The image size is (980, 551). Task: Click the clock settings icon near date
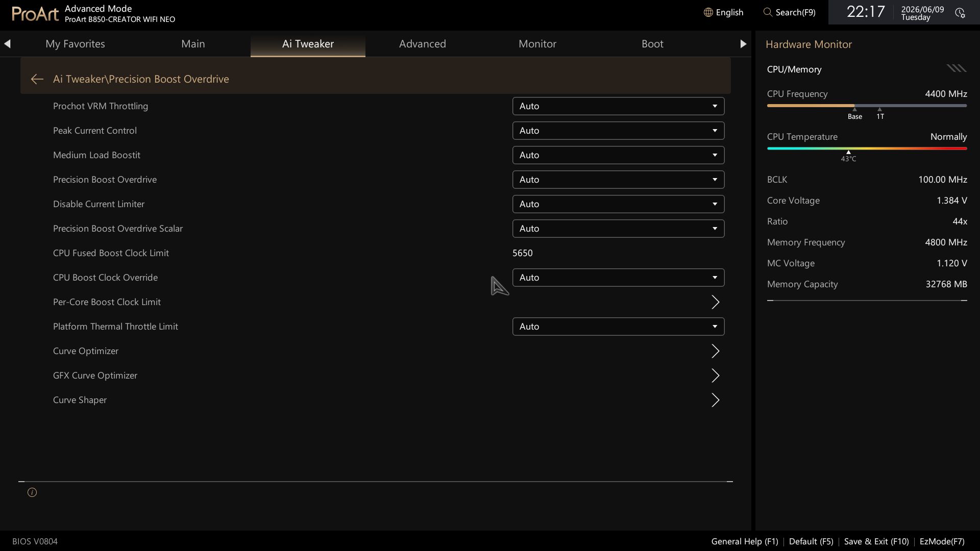tap(960, 13)
